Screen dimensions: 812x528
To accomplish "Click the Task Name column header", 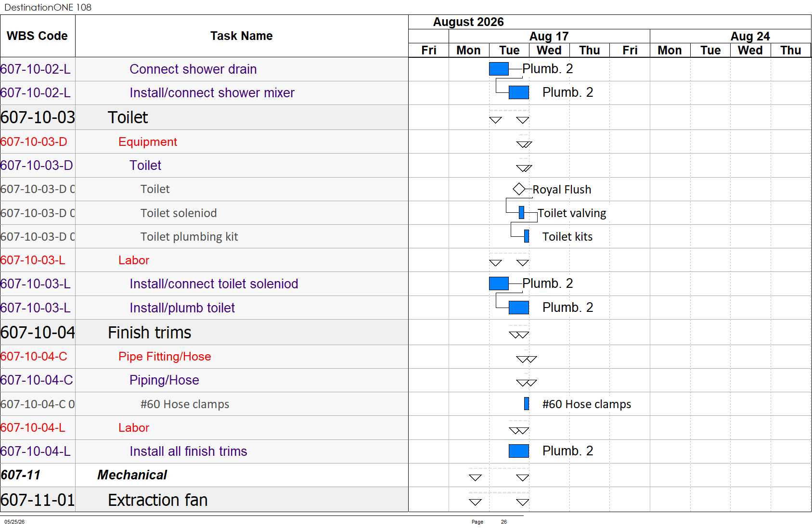I will 242,36.
